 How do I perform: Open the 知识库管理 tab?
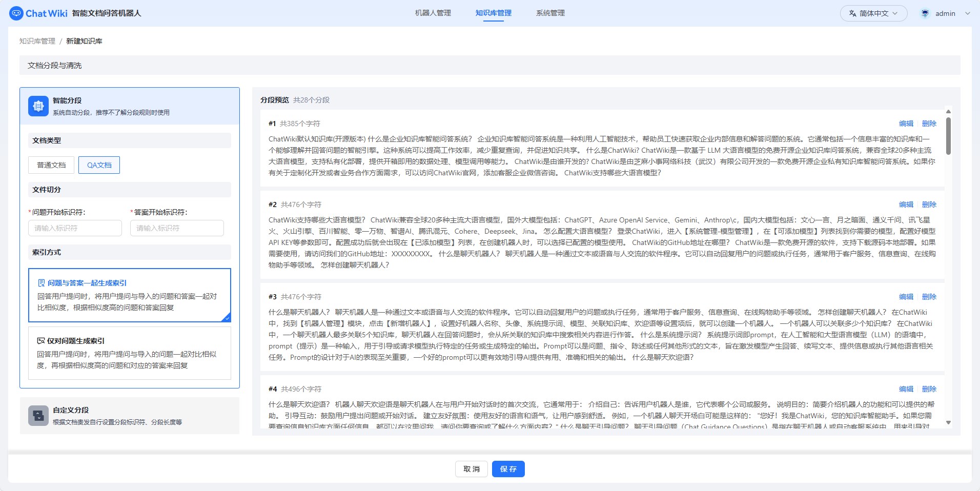coord(494,13)
